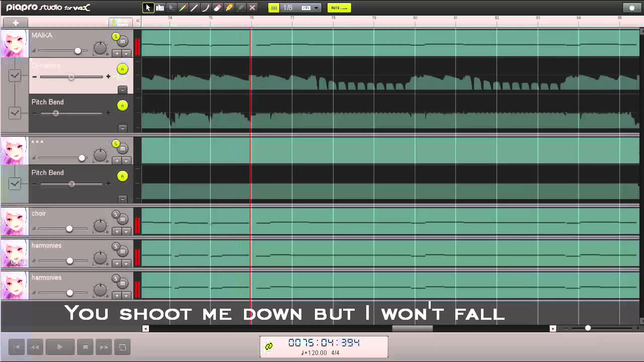The image size is (644, 362).
Task: Click the horizontal timeline scrollbar thumb
Action: pos(412,328)
